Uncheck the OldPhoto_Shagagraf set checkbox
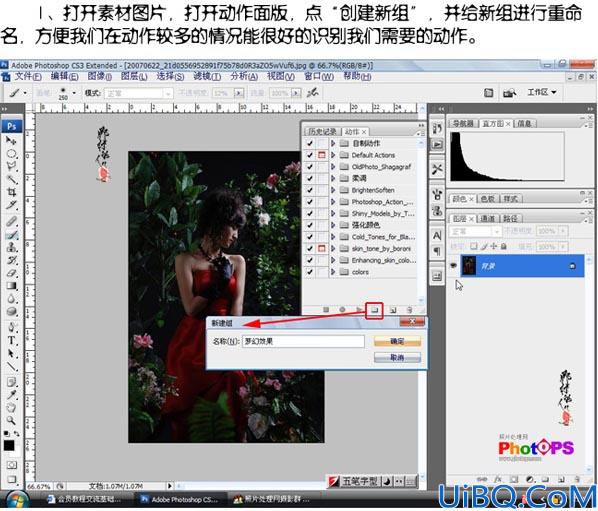The width and height of the screenshot is (598, 511). point(310,167)
